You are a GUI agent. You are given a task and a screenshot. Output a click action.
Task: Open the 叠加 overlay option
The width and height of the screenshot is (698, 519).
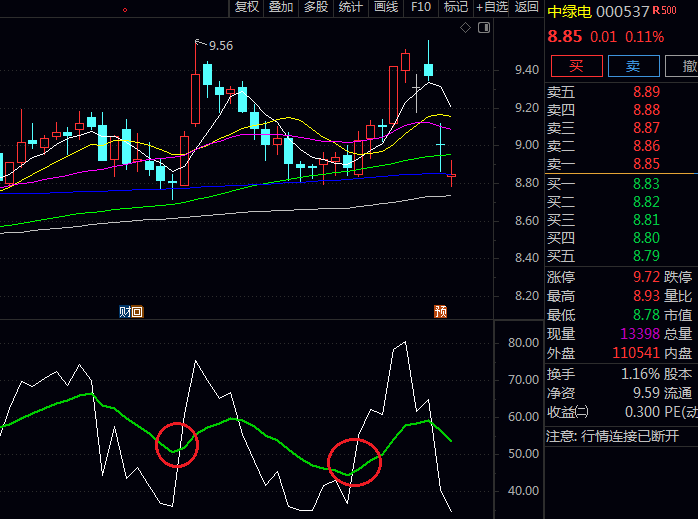281,8
